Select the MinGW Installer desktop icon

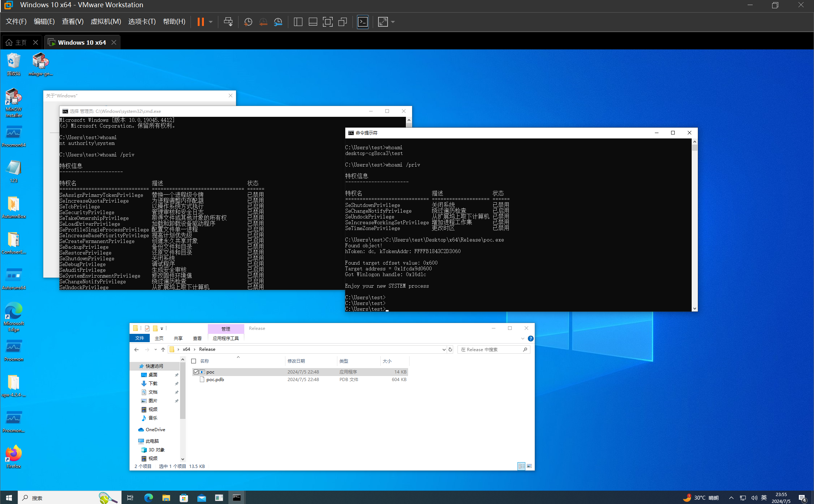point(14,103)
